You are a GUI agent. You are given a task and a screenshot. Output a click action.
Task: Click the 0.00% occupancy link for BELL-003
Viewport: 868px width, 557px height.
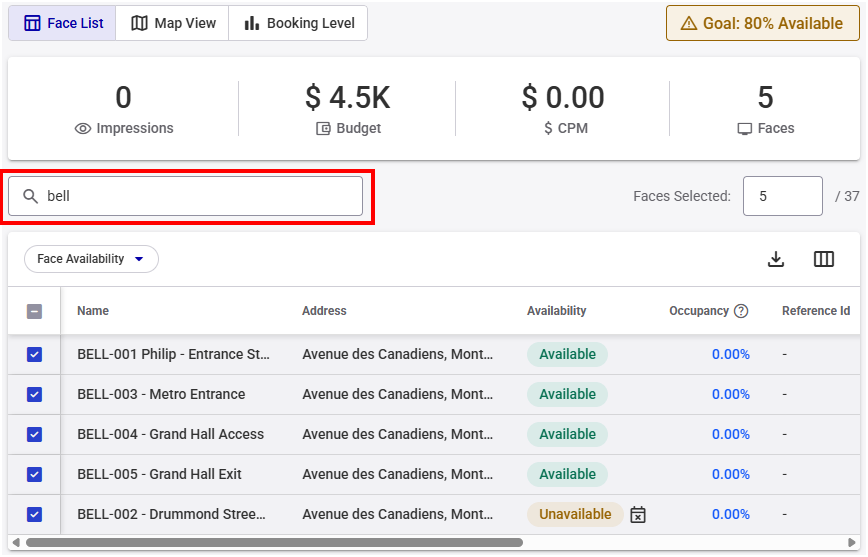(730, 394)
